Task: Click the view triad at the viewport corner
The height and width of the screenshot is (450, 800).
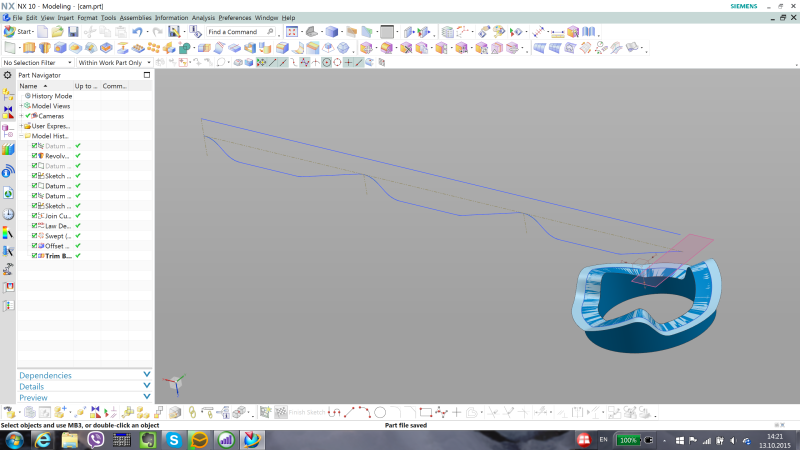Action: tap(174, 384)
